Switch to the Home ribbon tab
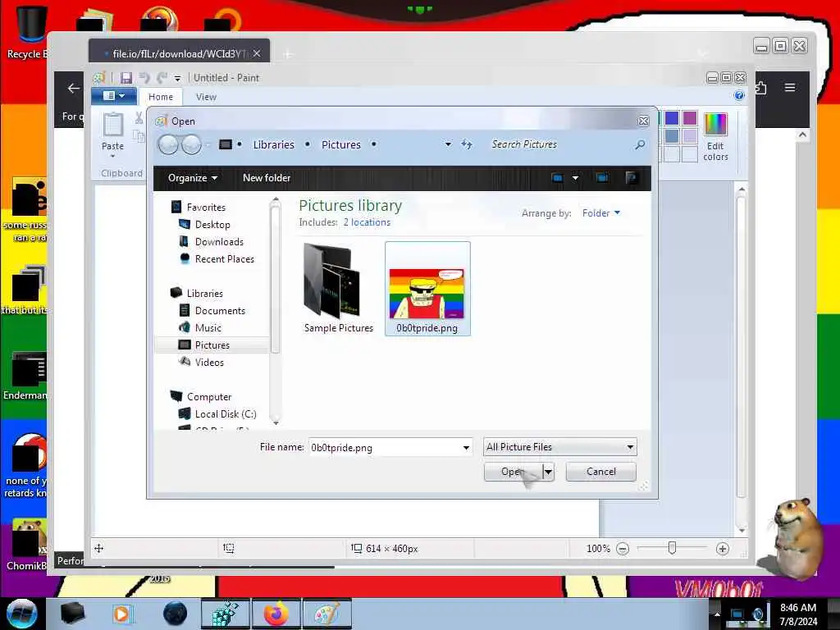Image resolution: width=840 pixels, height=630 pixels. 161,97
